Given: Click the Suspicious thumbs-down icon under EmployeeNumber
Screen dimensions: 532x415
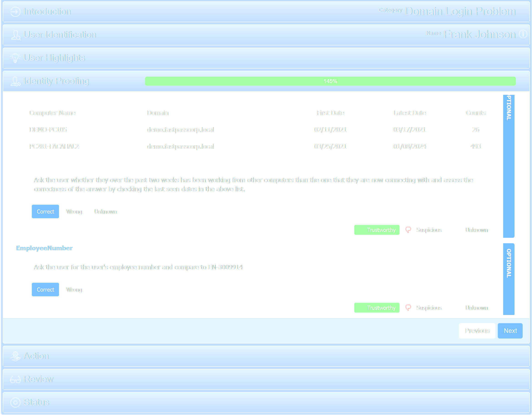Looking at the screenshot, I should [x=408, y=307].
